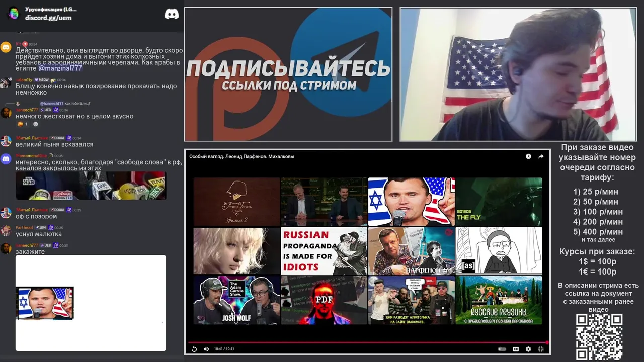Click the 3) 100 р/мин tariff line
The image size is (644, 362).
598,212
